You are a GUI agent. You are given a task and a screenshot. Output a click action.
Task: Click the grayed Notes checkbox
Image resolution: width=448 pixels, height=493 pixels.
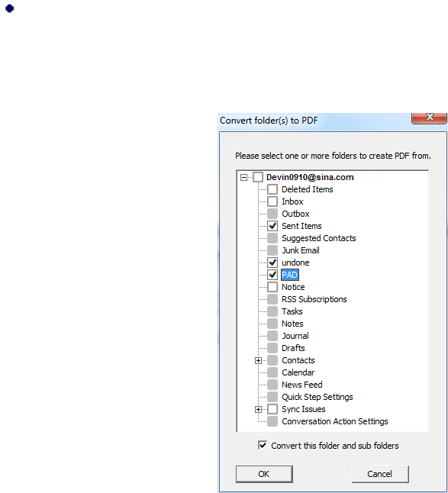coord(272,324)
